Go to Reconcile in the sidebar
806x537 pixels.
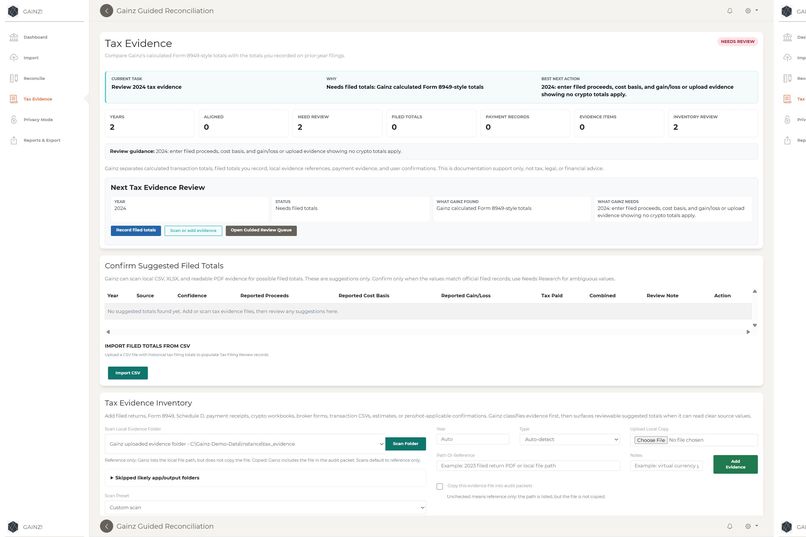[34, 78]
